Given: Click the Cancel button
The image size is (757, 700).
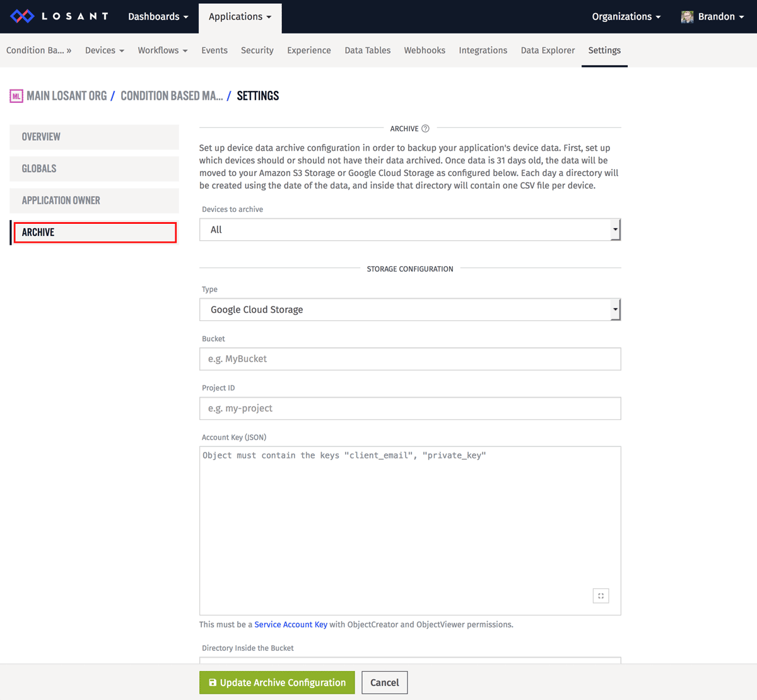Looking at the screenshot, I should pyautogui.click(x=385, y=682).
